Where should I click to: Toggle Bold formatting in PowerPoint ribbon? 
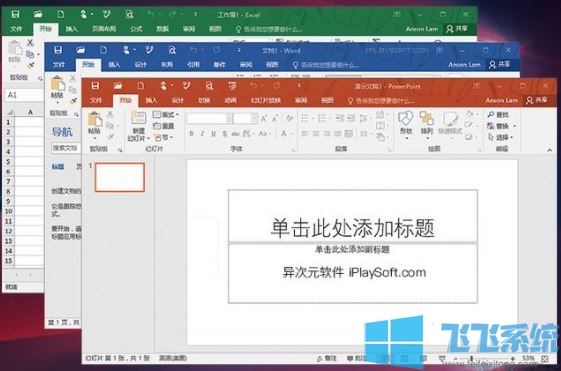pos(192,134)
